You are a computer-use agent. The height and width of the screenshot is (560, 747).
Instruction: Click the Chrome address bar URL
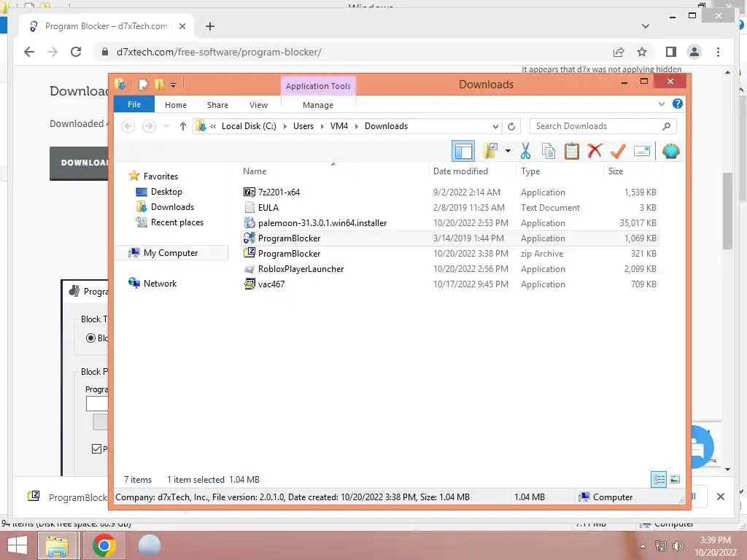(x=219, y=52)
